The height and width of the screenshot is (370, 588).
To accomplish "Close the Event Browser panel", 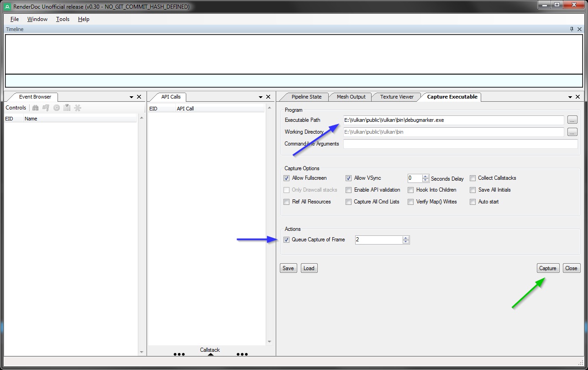I will 139,97.
